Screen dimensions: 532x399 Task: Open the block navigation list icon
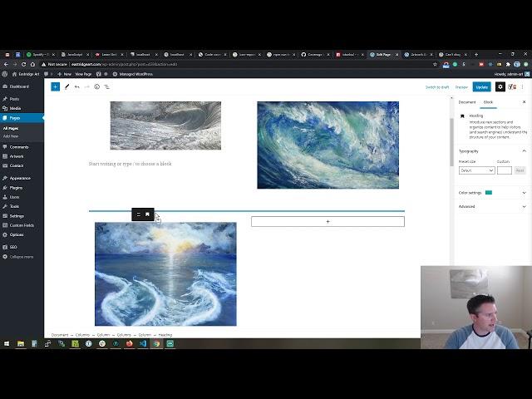pos(107,86)
